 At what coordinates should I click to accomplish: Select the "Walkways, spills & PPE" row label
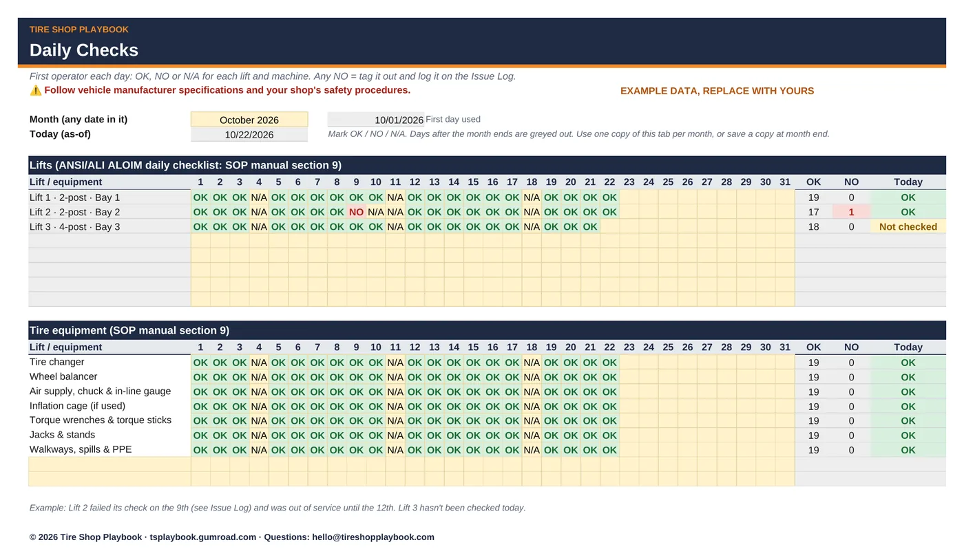[x=81, y=449]
